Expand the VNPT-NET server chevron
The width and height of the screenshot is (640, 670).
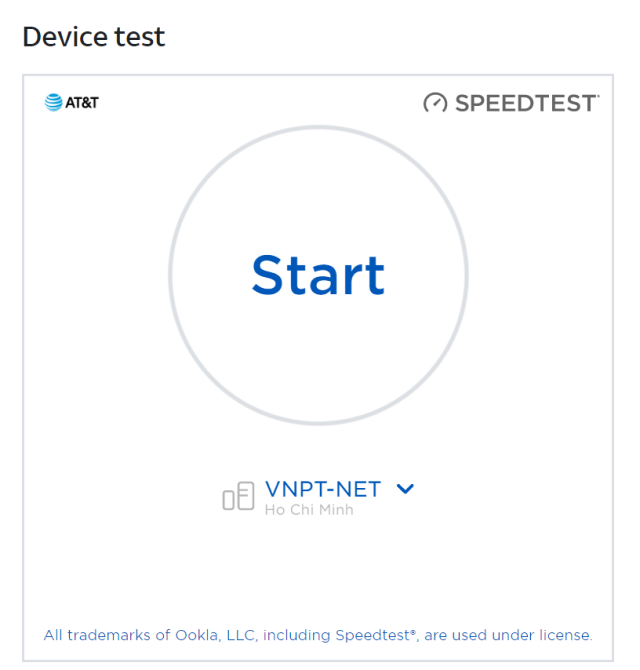[x=405, y=489]
